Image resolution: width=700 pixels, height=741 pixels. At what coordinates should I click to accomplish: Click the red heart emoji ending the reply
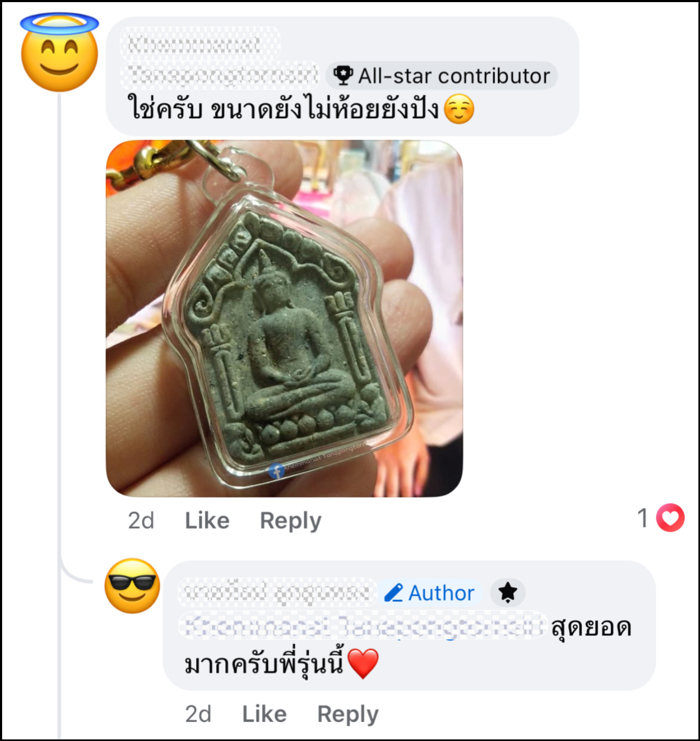363,664
